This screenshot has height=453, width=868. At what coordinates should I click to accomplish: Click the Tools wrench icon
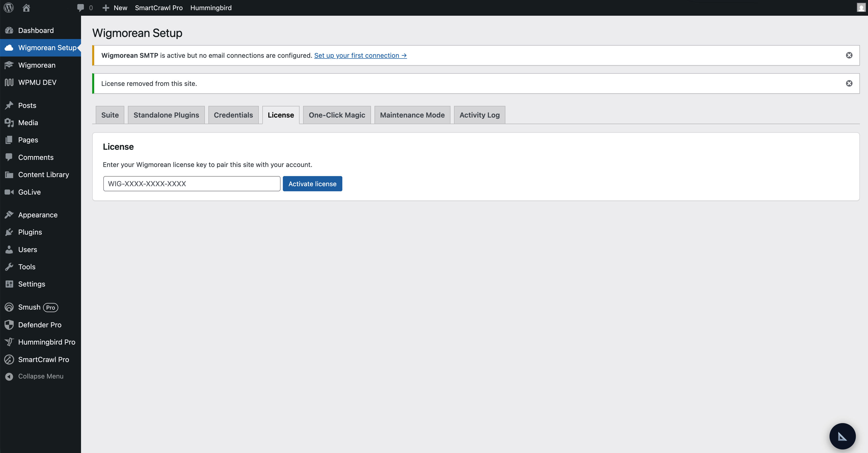(9, 267)
